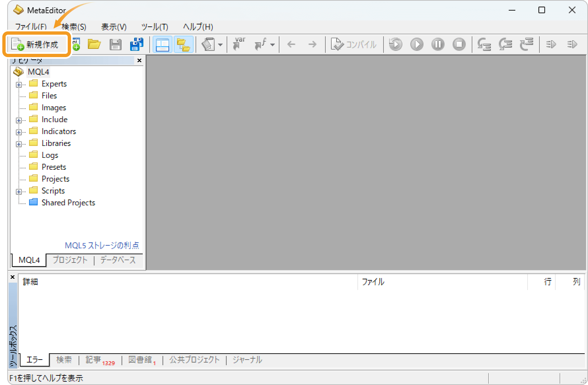Image resolution: width=588 pixels, height=385 pixels.
Task: Switch to the 図書館 toolbox tab
Action: tap(142, 360)
